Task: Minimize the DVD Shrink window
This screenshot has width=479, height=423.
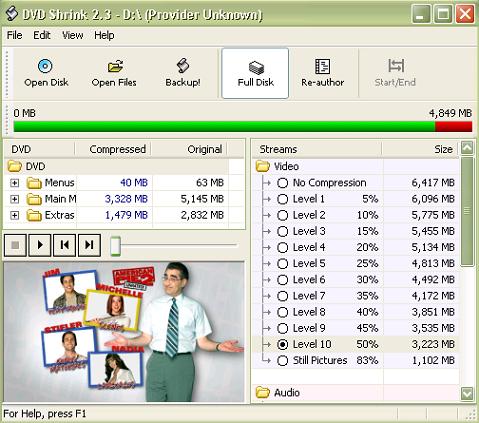Action: pyautogui.click(x=421, y=14)
